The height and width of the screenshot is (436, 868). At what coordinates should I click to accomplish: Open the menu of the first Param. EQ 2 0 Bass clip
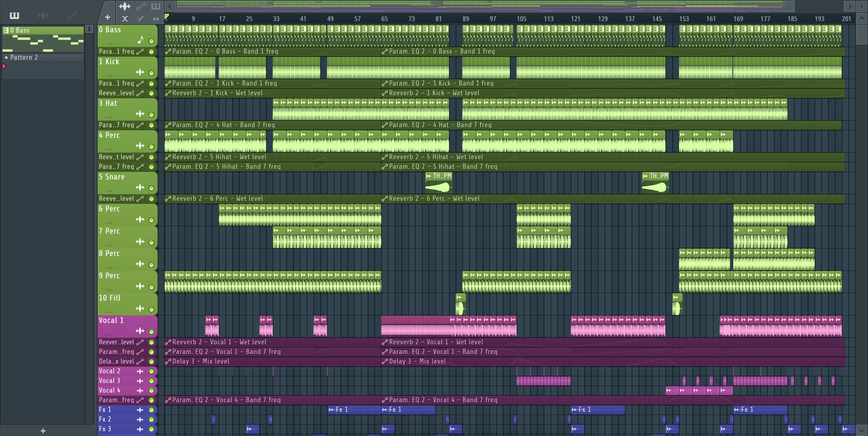pyautogui.click(x=168, y=52)
